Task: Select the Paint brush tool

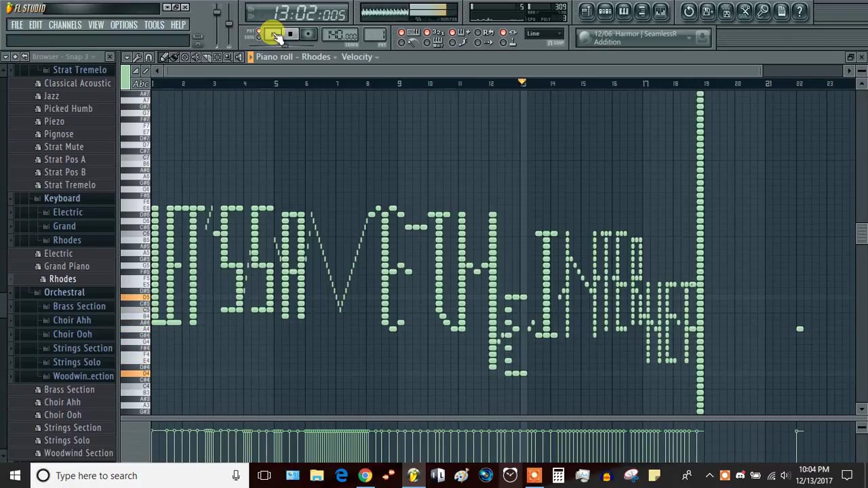Action: click(x=174, y=57)
